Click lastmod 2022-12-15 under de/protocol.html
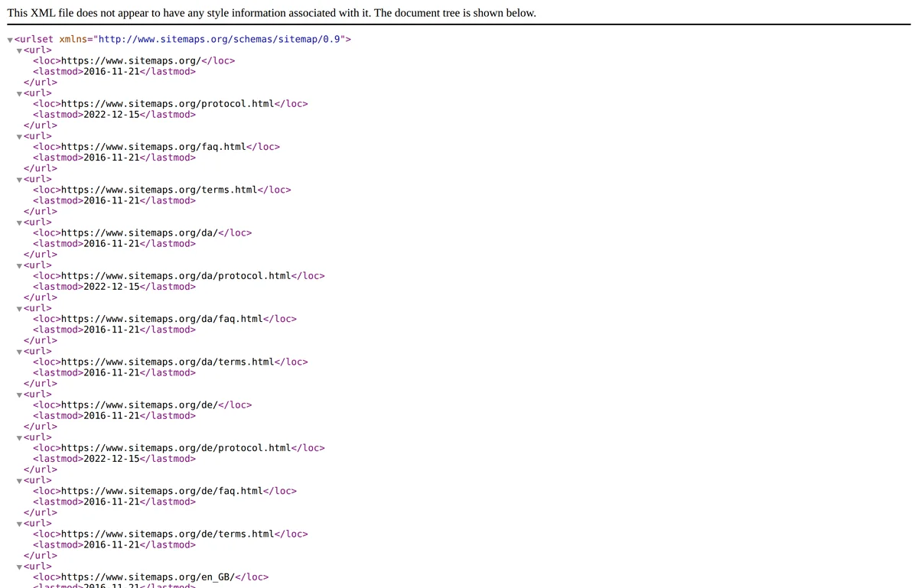This screenshot has width=918, height=588. (111, 459)
